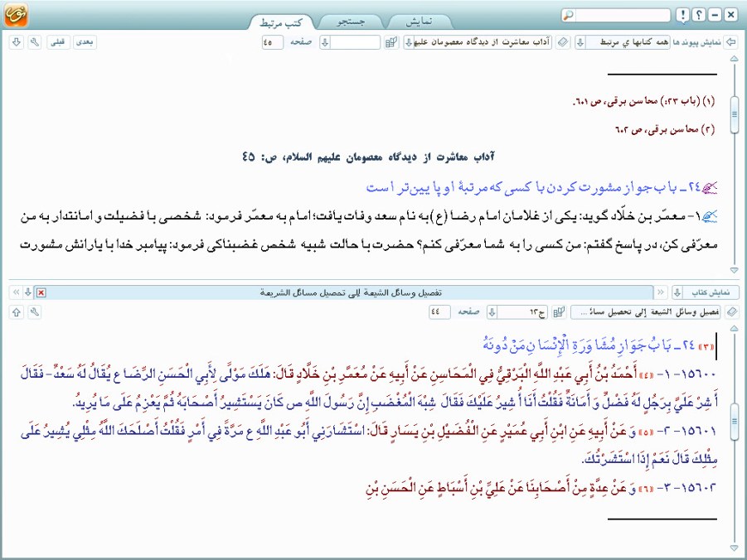Select the تفصيل وسائل الشيعة book tab
The image size is (747, 560).
click(351, 292)
